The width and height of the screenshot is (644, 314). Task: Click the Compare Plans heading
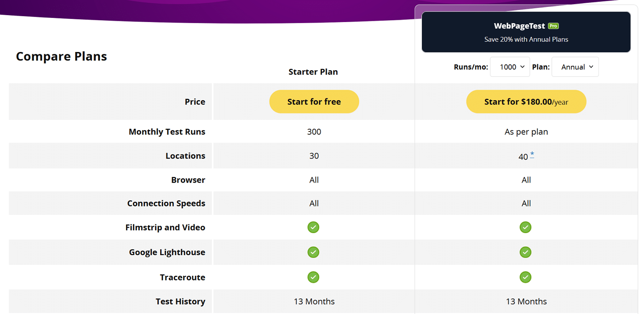coord(62,57)
